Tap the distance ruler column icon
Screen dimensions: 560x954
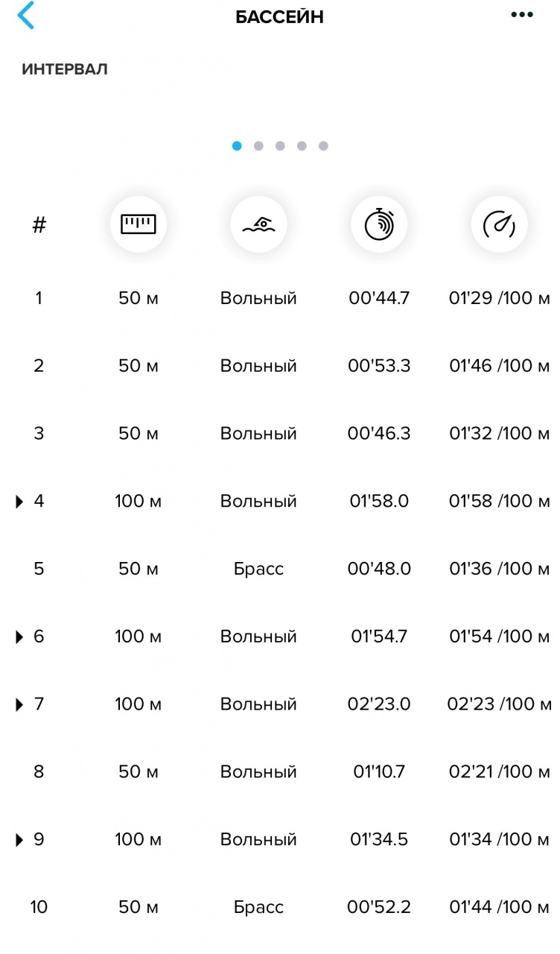click(139, 224)
